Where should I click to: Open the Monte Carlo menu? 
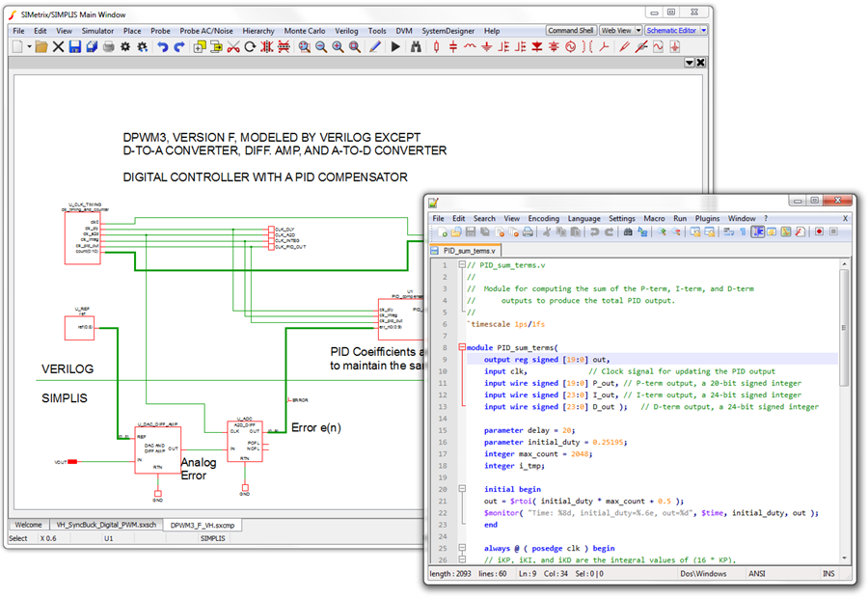(x=308, y=30)
